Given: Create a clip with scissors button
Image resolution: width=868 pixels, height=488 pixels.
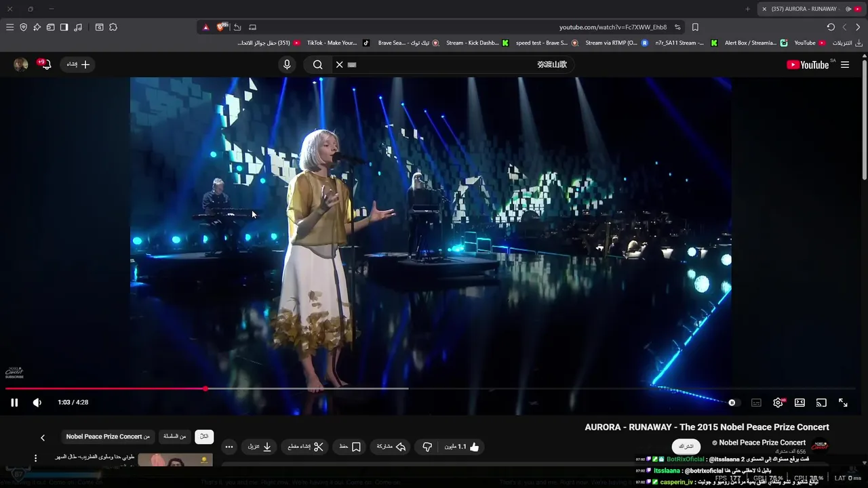Looking at the screenshot, I should pyautogui.click(x=306, y=447).
